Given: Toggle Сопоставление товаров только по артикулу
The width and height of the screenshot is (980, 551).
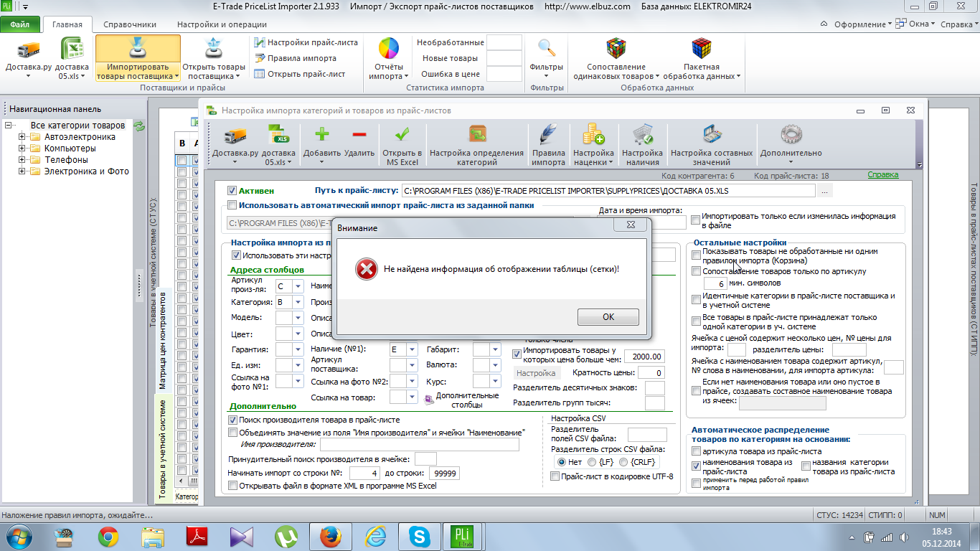Looking at the screenshot, I should [696, 271].
